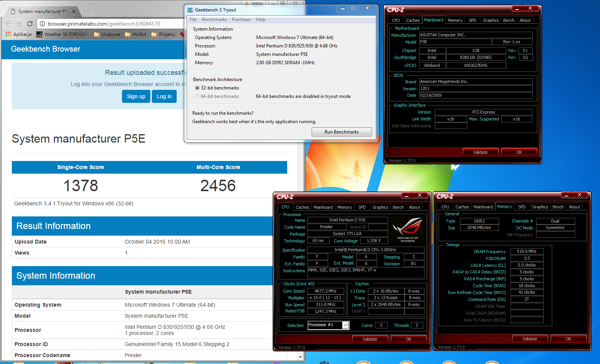
Task: Select CPU tab in CPU-Z Memory window
Action: coord(445,207)
